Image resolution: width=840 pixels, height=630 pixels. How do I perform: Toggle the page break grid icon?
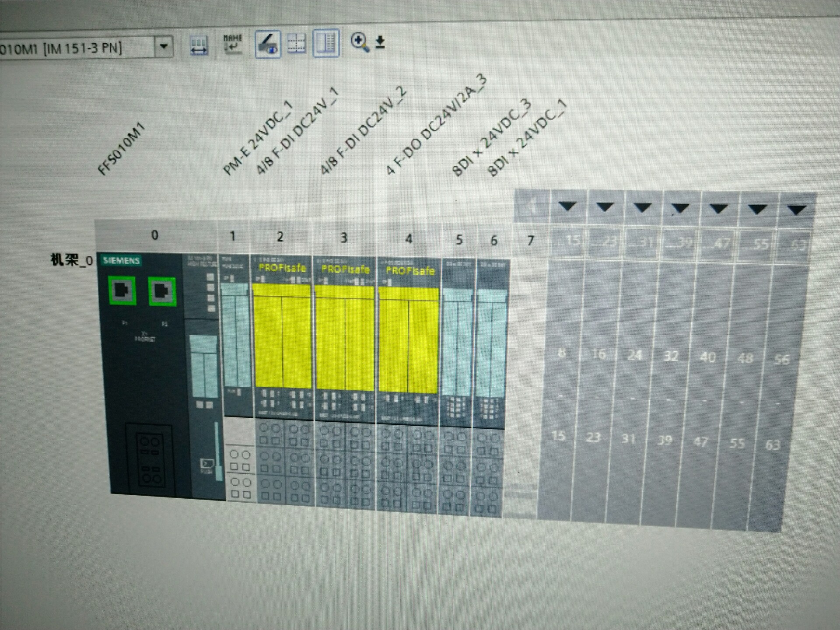(296, 44)
